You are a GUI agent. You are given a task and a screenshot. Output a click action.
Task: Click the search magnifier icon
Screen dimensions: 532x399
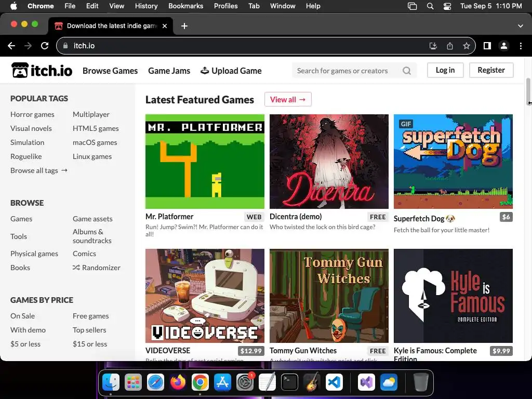point(406,71)
